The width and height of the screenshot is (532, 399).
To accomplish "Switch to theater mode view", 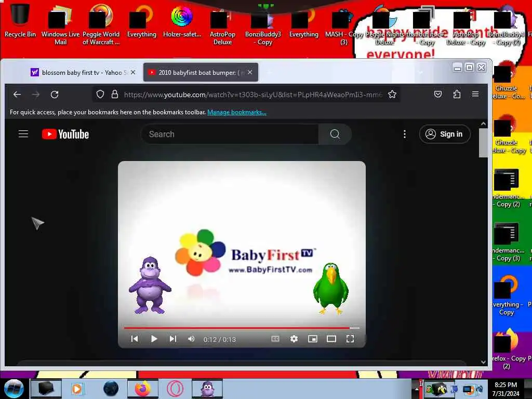I will (x=331, y=339).
